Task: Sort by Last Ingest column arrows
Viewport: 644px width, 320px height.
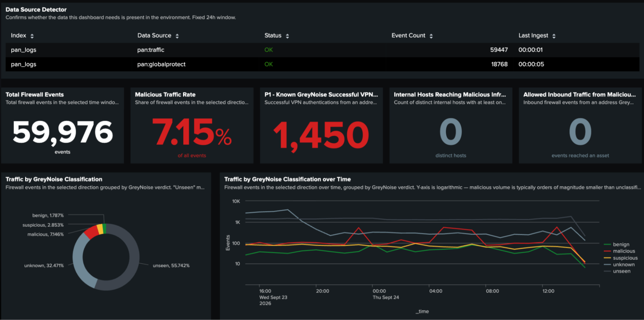Action: 554,36
